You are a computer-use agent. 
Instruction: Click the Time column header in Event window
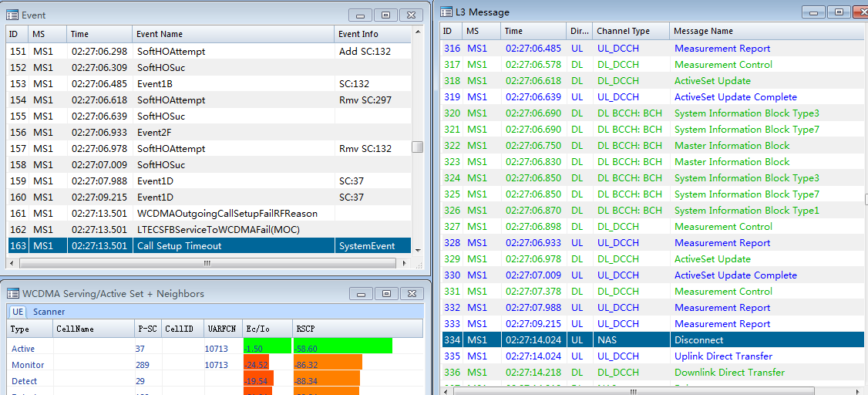pyautogui.click(x=99, y=34)
